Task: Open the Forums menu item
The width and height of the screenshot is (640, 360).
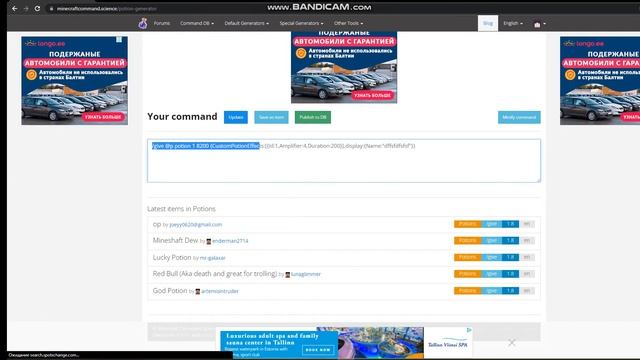Action: pos(162,23)
